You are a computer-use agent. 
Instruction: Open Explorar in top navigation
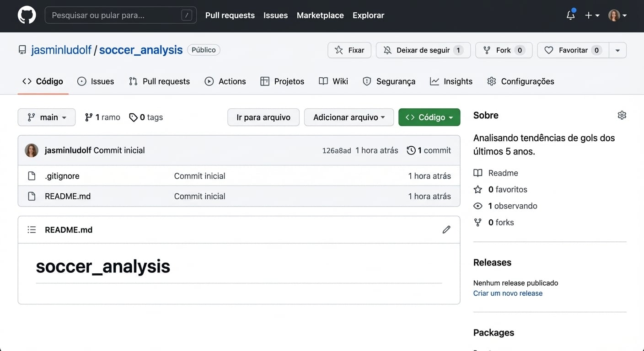368,15
